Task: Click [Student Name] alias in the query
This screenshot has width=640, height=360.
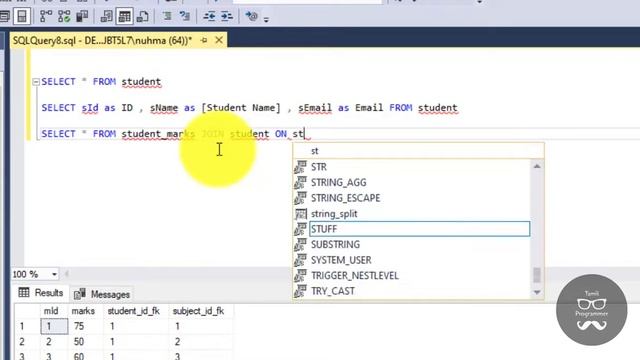Action: pyautogui.click(x=241, y=108)
